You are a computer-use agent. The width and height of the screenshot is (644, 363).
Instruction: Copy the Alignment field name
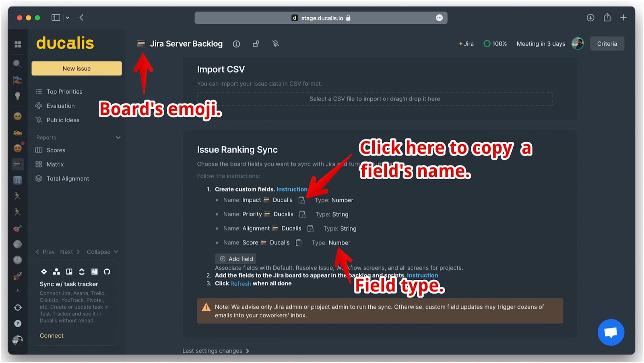tap(310, 228)
